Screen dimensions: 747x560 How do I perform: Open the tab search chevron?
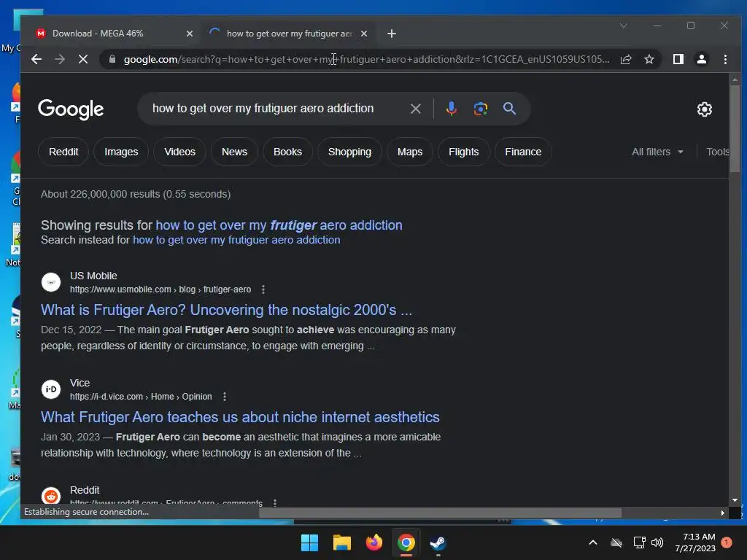pos(624,26)
